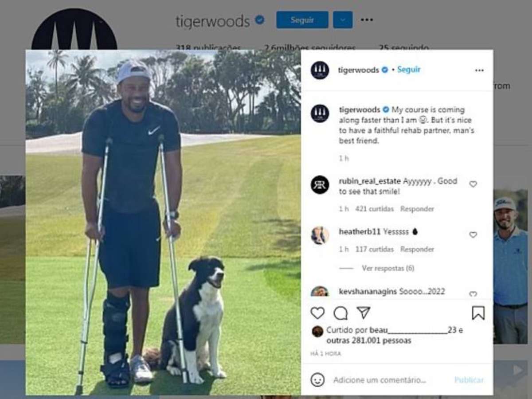
Task: Expand suggested accounts dropdown arrow
Action: pyautogui.click(x=343, y=20)
